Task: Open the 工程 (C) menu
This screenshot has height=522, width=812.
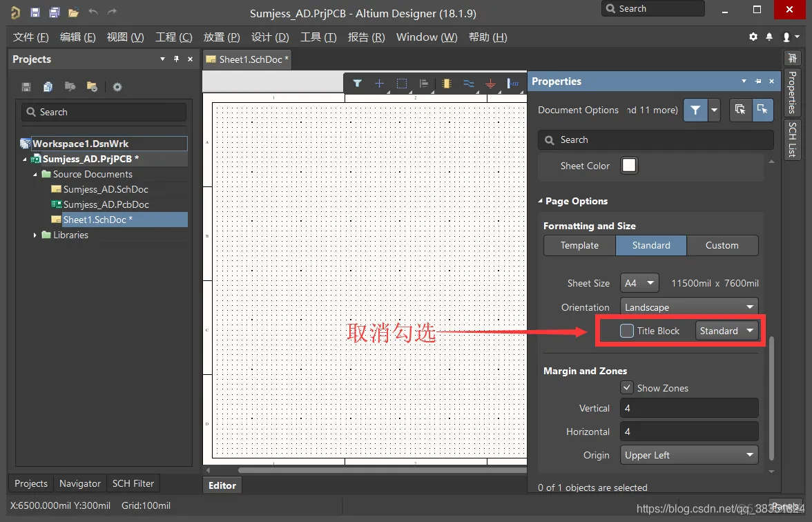Action: pyautogui.click(x=174, y=37)
